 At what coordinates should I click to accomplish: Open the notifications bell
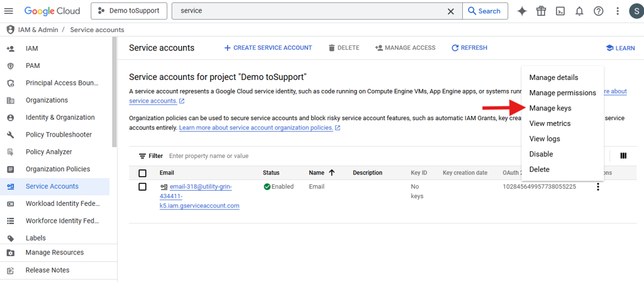click(x=579, y=11)
